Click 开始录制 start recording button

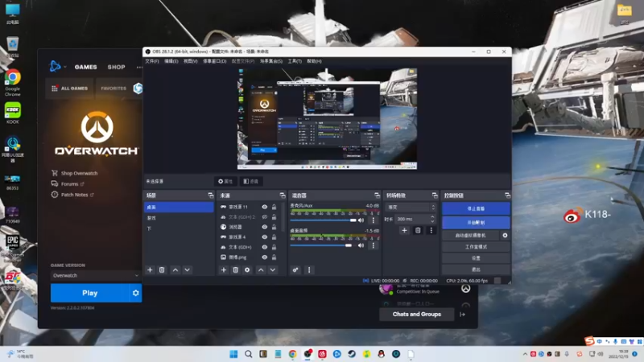coord(476,223)
